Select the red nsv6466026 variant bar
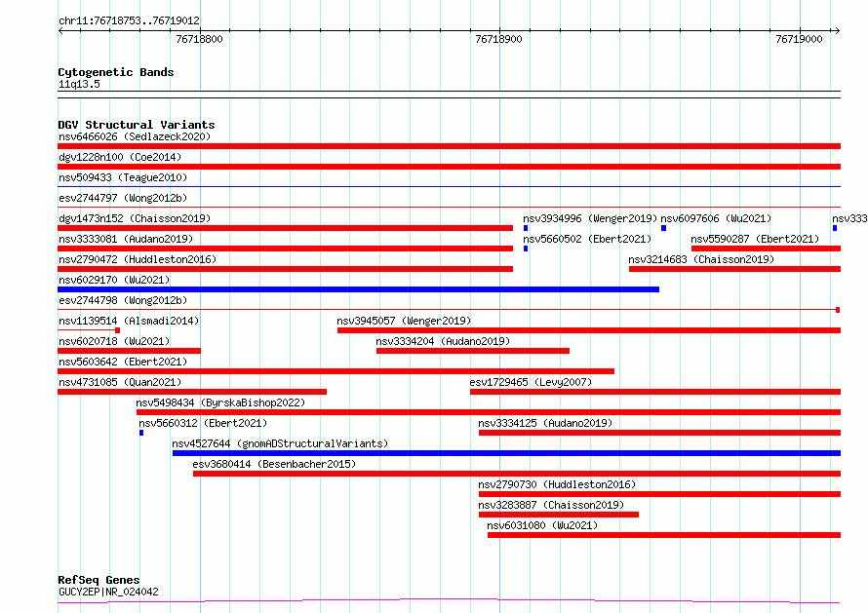 449,146
